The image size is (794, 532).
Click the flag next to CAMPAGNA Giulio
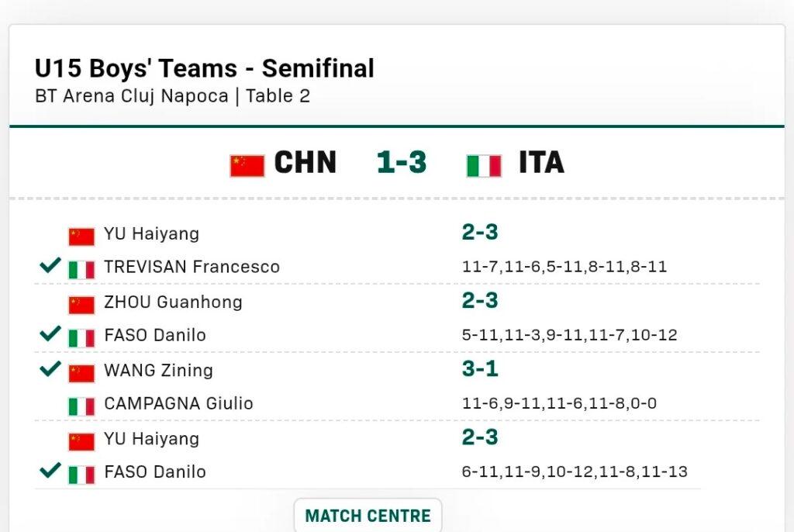click(x=81, y=406)
